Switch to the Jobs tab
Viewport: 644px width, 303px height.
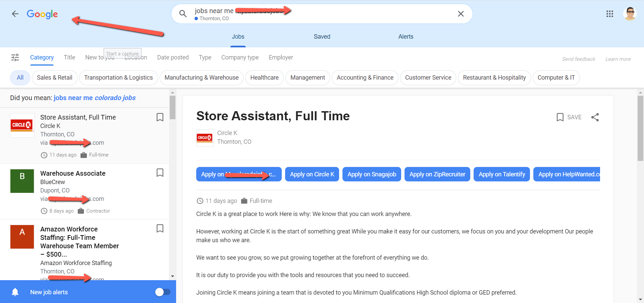pos(238,37)
